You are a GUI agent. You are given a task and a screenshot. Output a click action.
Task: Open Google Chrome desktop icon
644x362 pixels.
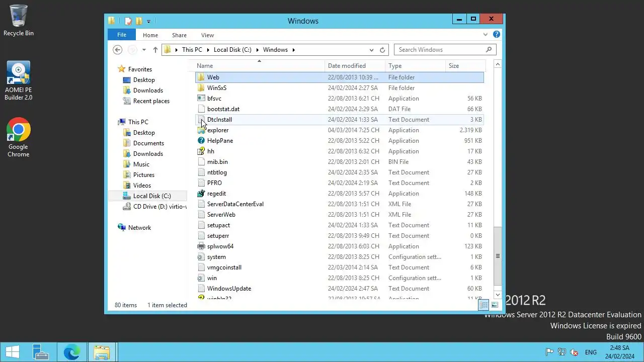[19, 138]
